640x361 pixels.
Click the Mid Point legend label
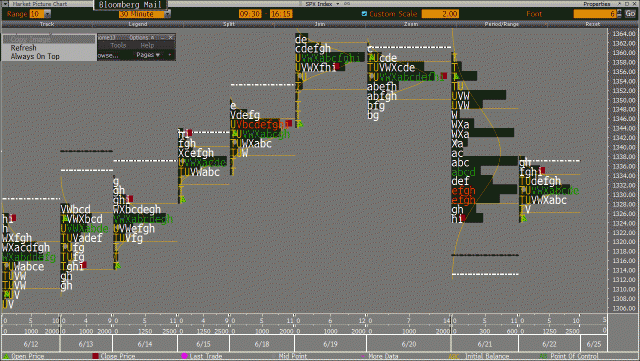[293, 356]
